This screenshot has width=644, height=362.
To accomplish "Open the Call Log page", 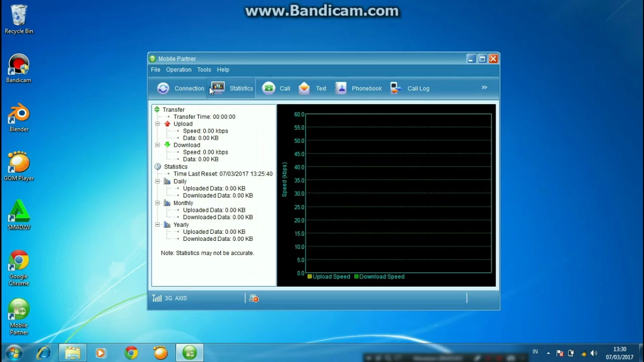I will pyautogui.click(x=410, y=88).
